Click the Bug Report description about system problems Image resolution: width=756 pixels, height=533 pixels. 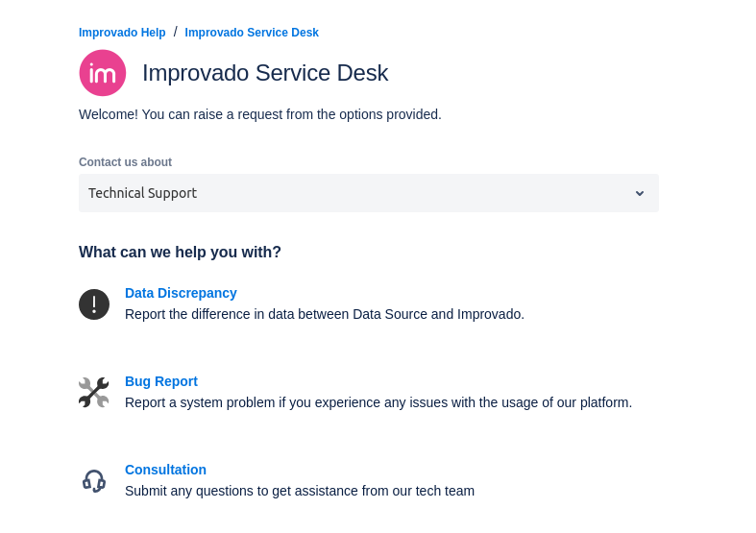(x=378, y=402)
